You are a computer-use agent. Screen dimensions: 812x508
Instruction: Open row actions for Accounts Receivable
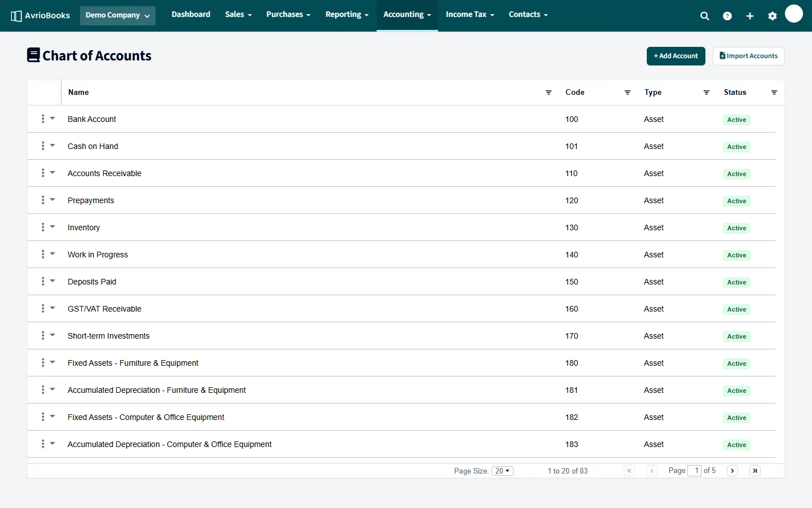click(47, 173)
